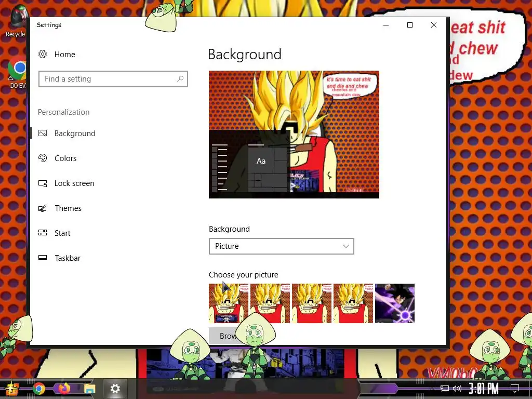Viewport: 532px width, 399px height.
Task: Click the Settings gear on the taskbar
Action: tap(115, 389)
